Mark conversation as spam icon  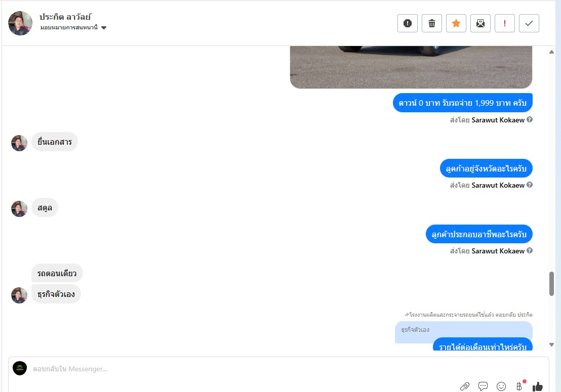pyautogui.click(x=408, y=23)
